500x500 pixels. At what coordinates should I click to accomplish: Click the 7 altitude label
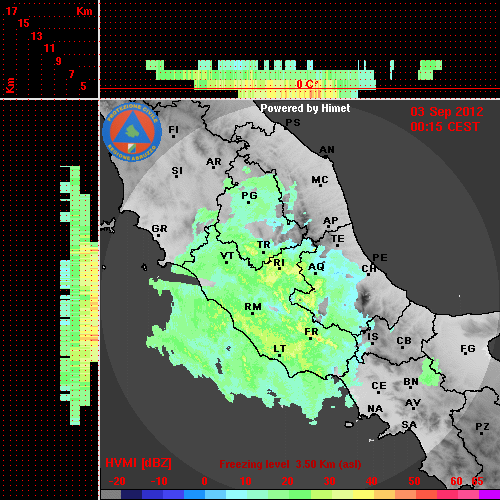(x=71, y=74)
